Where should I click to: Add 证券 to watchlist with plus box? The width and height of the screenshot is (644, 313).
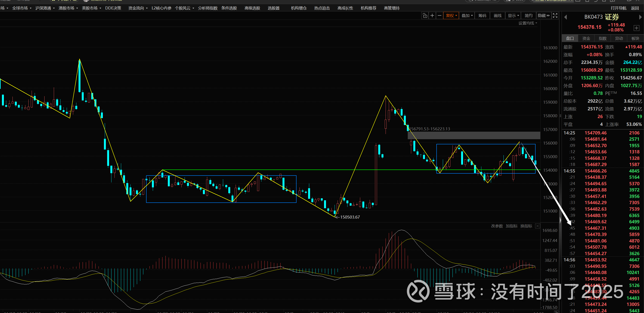(x=636, y=28)
